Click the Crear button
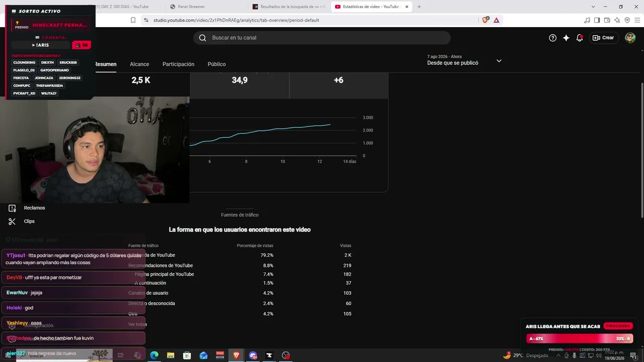Viewport: 644px width, 362px height. [x=604, y=38]
